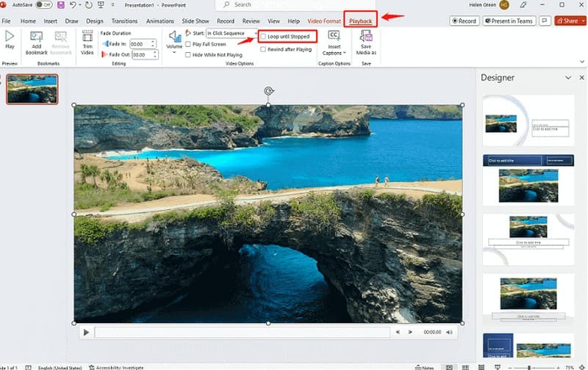Click Accessibility: Investigate in status bar
Screen dimensions: 588x370
(x=116, y=367)
